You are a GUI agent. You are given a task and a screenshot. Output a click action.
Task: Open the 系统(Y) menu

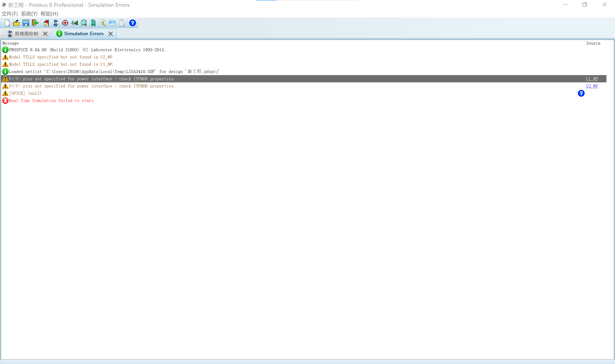(x=29, y=14)
